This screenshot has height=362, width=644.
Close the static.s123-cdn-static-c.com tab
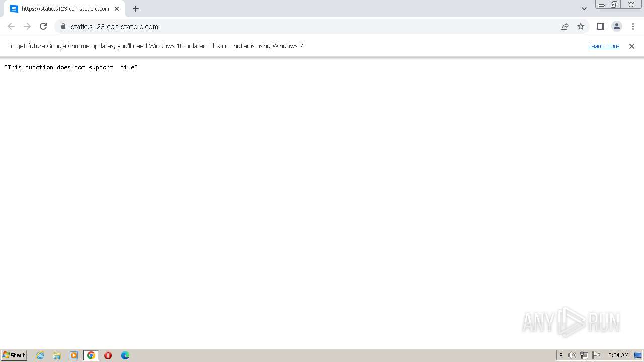[117, 9]
